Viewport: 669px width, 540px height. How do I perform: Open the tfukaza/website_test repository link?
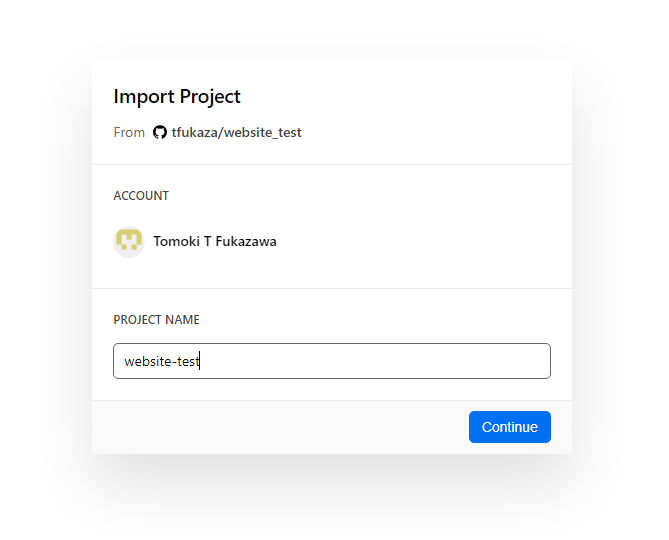[236, 132]
